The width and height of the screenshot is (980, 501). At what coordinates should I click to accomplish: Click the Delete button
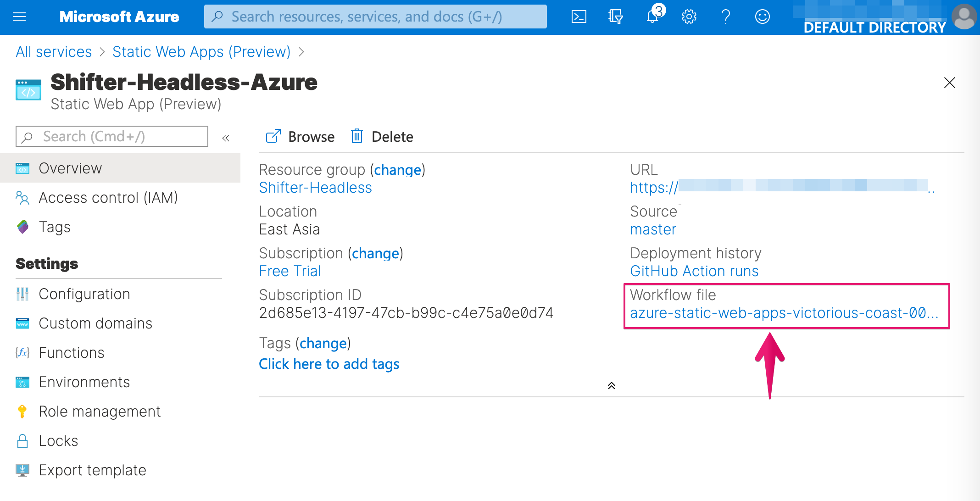point(382,137)
